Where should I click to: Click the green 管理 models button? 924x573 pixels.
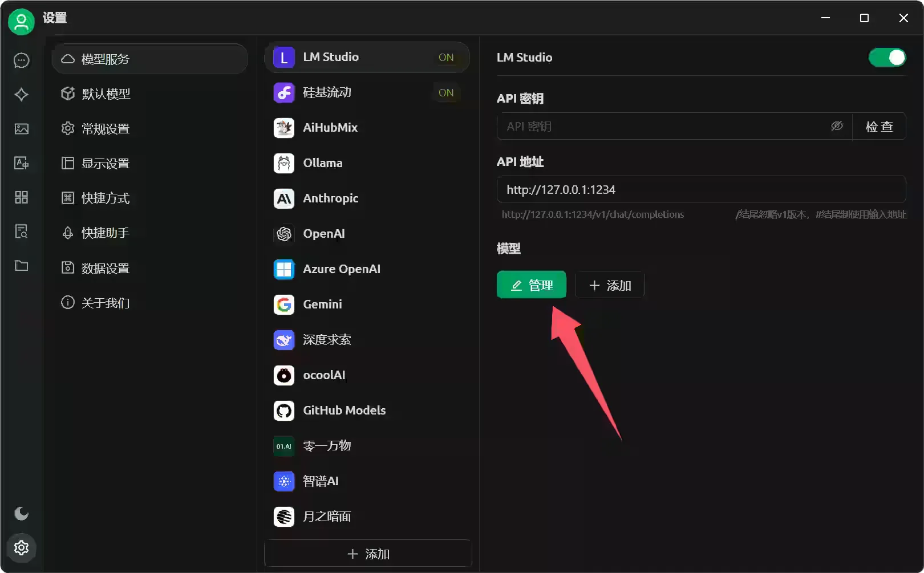click(x=532, y=285)
